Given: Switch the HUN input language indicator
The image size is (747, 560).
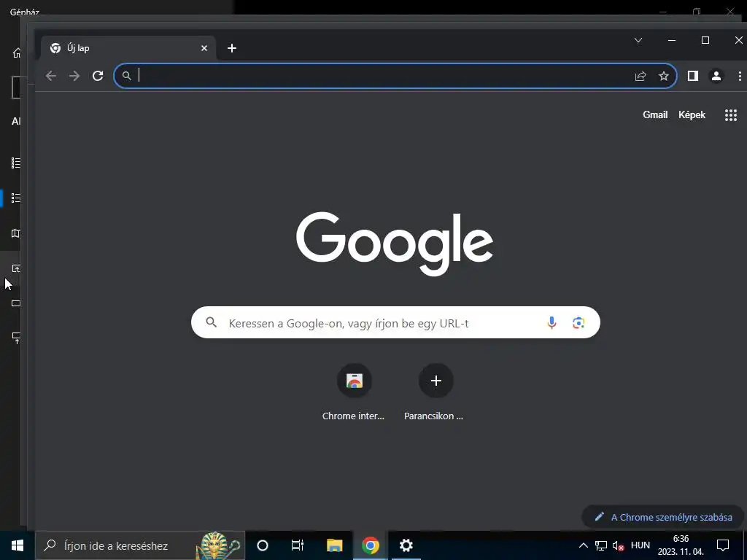Looking at the screenshot, I should pos(640,545).
